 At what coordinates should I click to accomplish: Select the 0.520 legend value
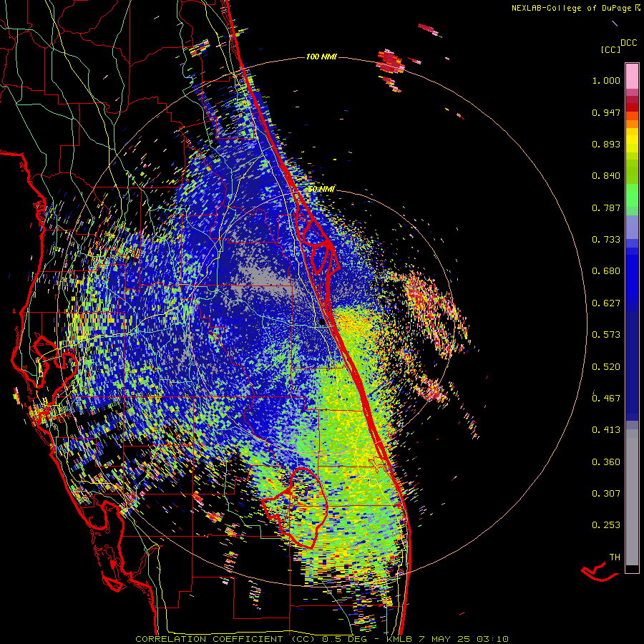(x=606, y=366)
